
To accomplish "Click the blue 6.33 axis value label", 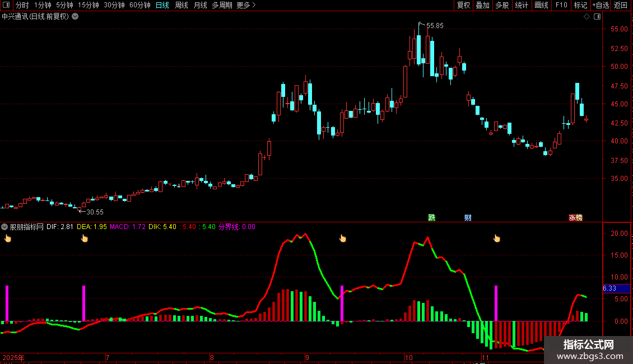I will [616, 288].
